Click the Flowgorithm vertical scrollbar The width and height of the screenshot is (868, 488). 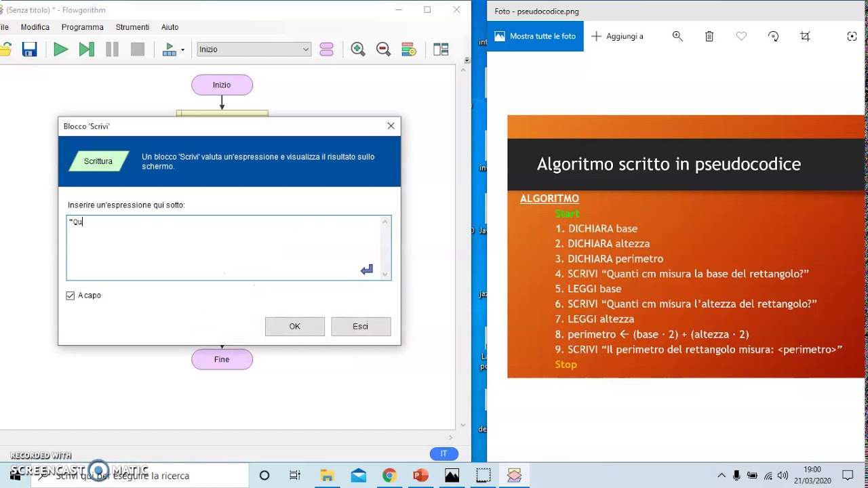[463, 246]
